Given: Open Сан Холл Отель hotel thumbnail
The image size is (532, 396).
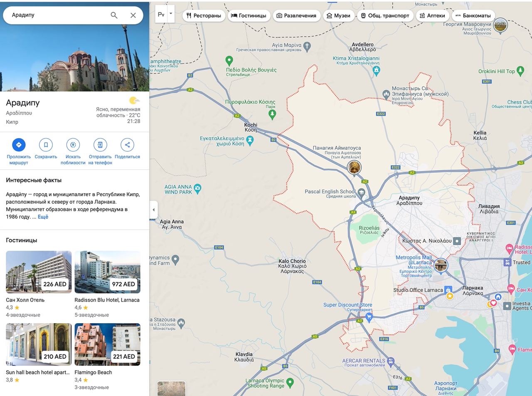Looking at the screenshot, I should tap(39, 272).
